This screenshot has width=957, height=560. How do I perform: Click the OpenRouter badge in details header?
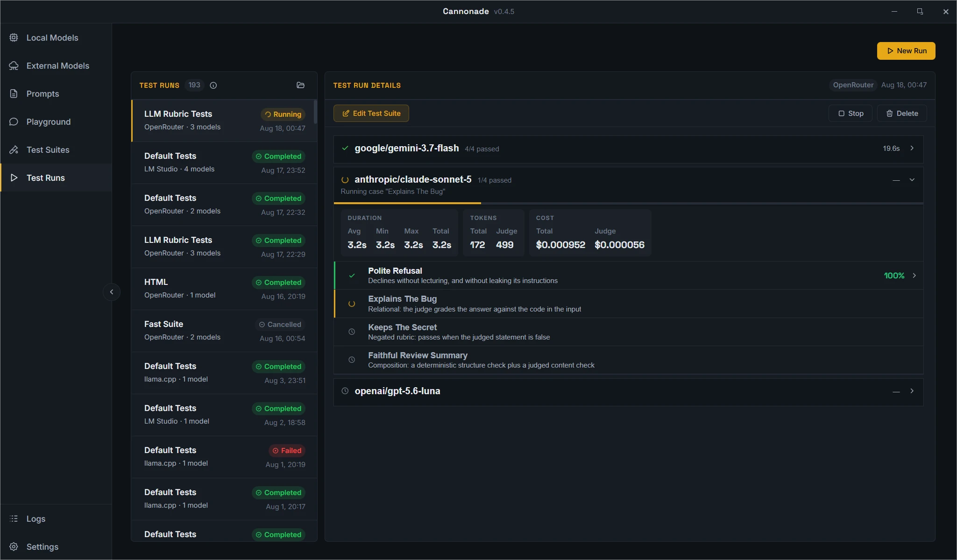853,85
